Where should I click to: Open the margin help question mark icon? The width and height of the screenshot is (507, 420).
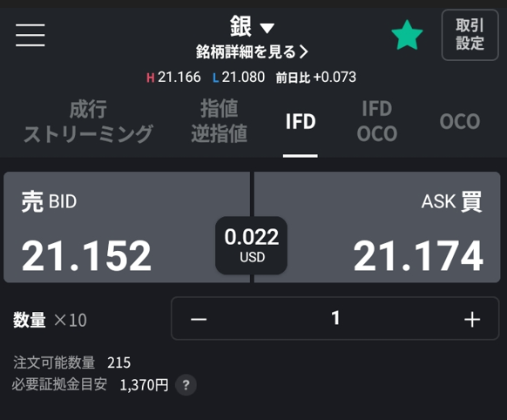[x=186, y=385]
